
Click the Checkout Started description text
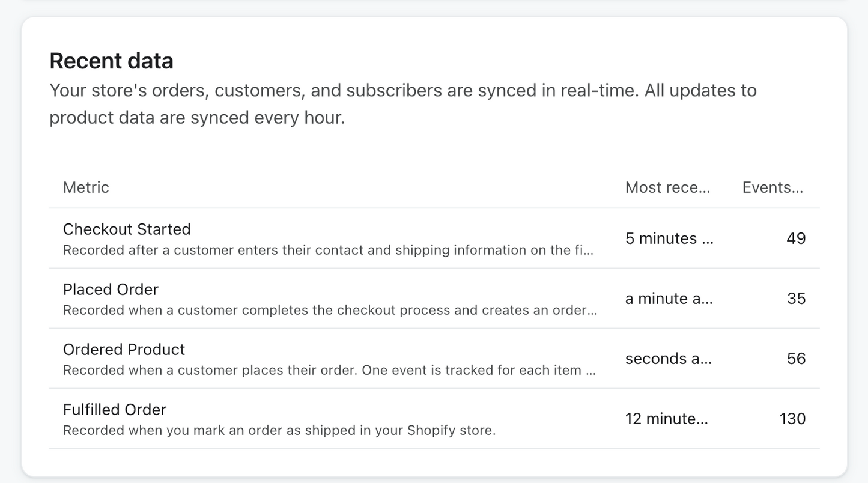click(x=328, y=250)
